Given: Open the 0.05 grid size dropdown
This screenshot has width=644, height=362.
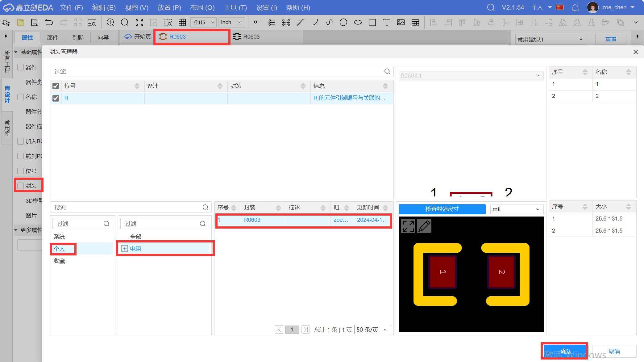Looking at the screenshot, I should click(204, 22).
